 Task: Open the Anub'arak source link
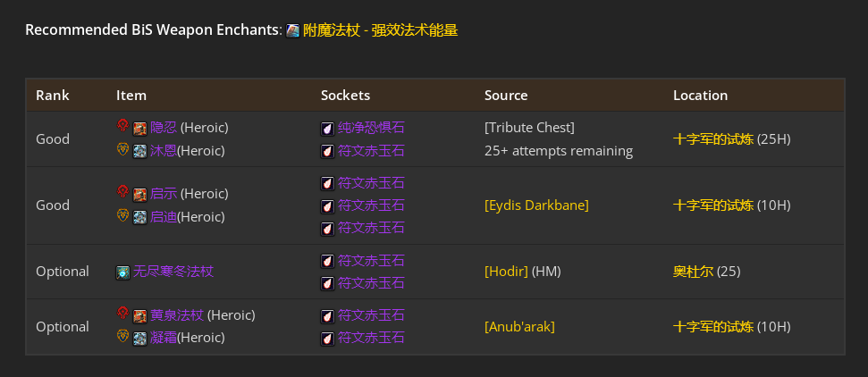(x=519, y=327)
